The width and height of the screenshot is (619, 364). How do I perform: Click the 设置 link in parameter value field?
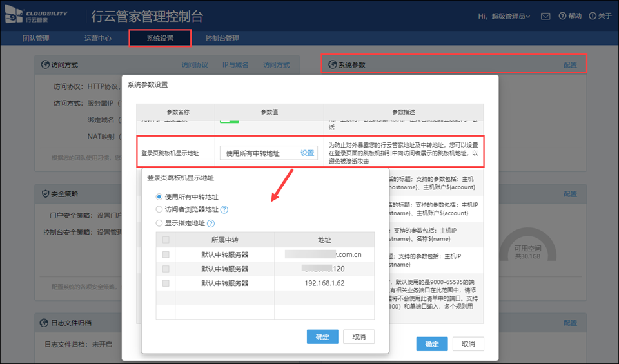pyautogui.click(x=307, y=153)
